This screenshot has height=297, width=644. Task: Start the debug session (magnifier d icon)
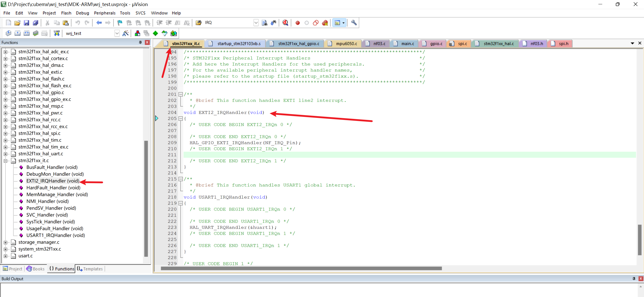point(285,23)
